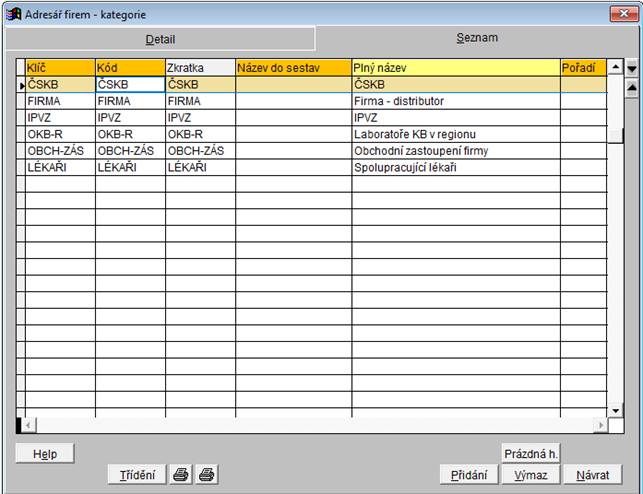Sort by the Plný název column header

(x=455, y=67)
